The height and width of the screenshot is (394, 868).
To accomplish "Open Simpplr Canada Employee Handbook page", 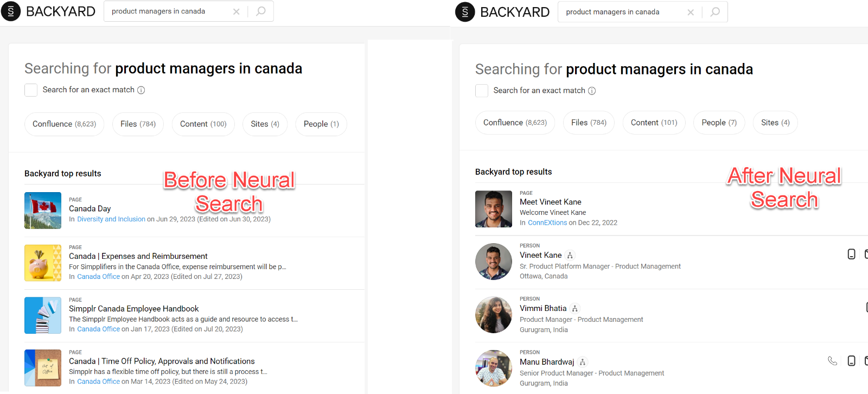I will [x=134, y=309].
